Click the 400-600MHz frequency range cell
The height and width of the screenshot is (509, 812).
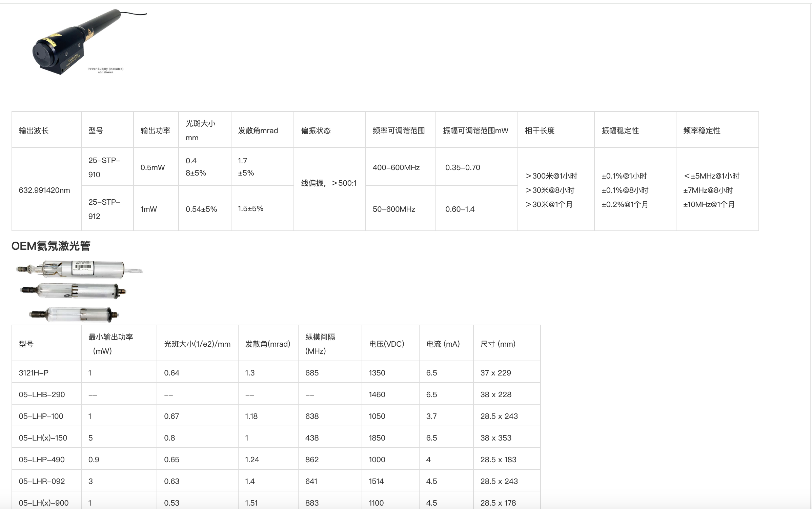(x=396, y=167)
